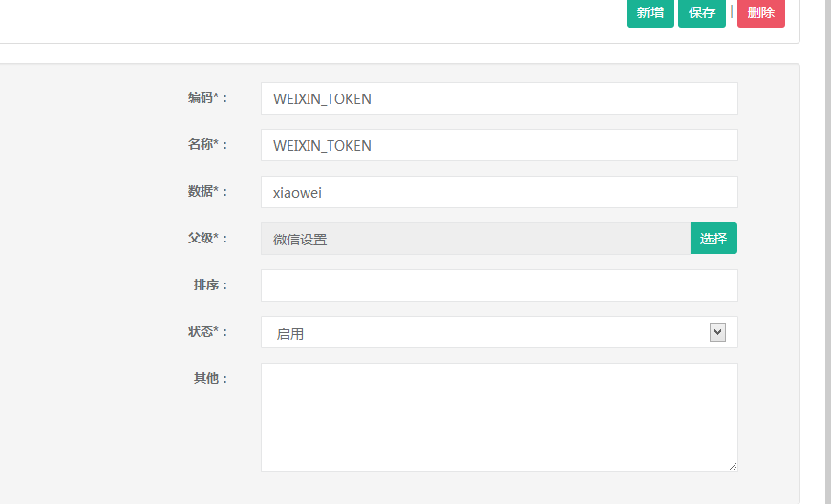Open the 状态 dropdown showing 启用

tap(500, 332)
